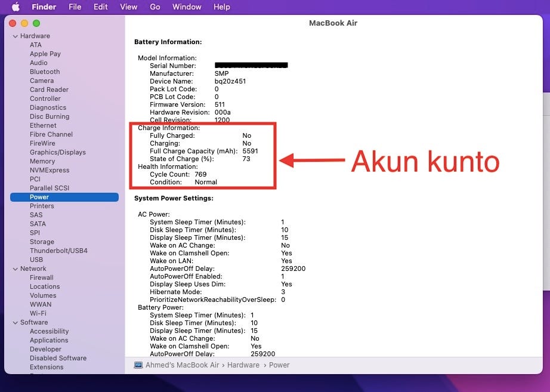Open the File menu
Viewport: 550px width, 392px height.
pos(75,7)
